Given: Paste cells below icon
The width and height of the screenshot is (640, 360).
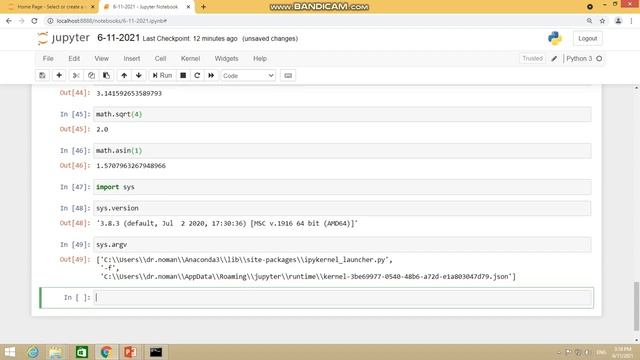Looking at the screenshot, I should click(106, 76).
